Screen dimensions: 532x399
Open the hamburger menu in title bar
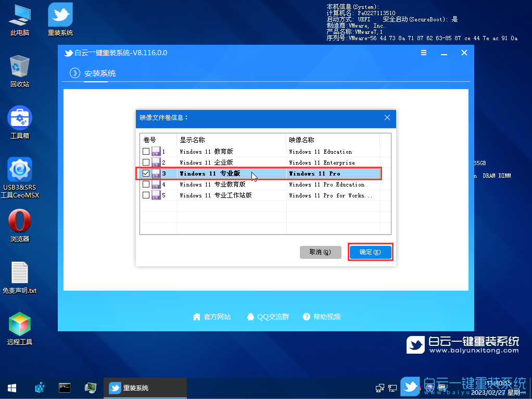click(x=424, y=53)
